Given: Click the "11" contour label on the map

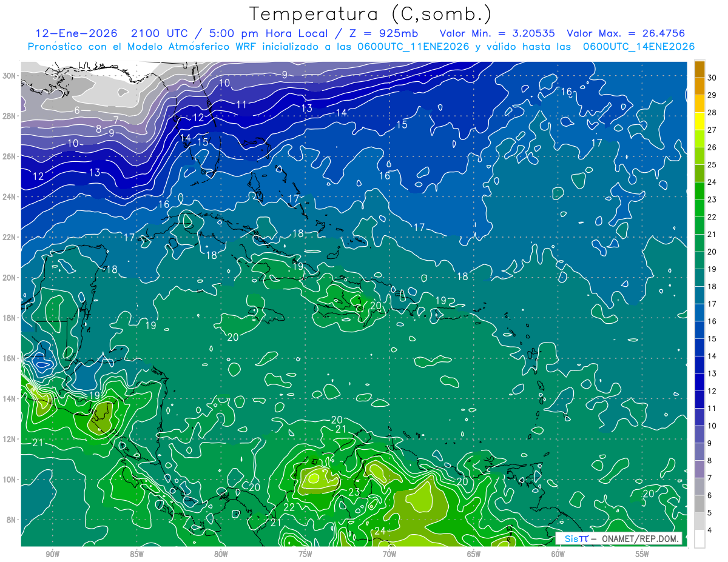Looking at the screenshot, I should (x=241, y=104).
